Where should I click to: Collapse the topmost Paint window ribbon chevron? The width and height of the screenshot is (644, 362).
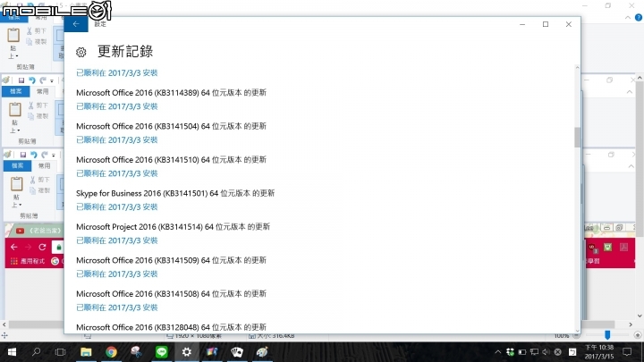[628, 18]
